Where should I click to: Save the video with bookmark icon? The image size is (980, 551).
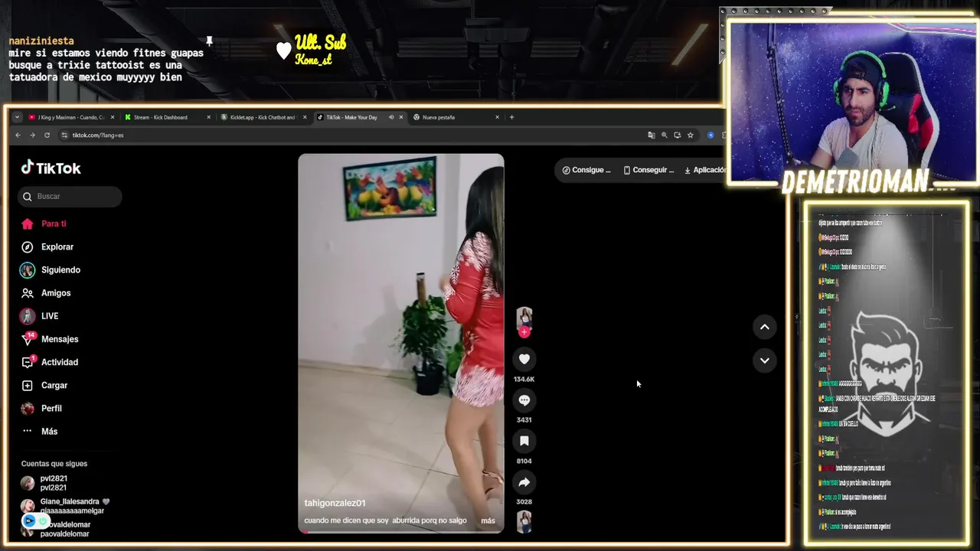tap(524, 441)
